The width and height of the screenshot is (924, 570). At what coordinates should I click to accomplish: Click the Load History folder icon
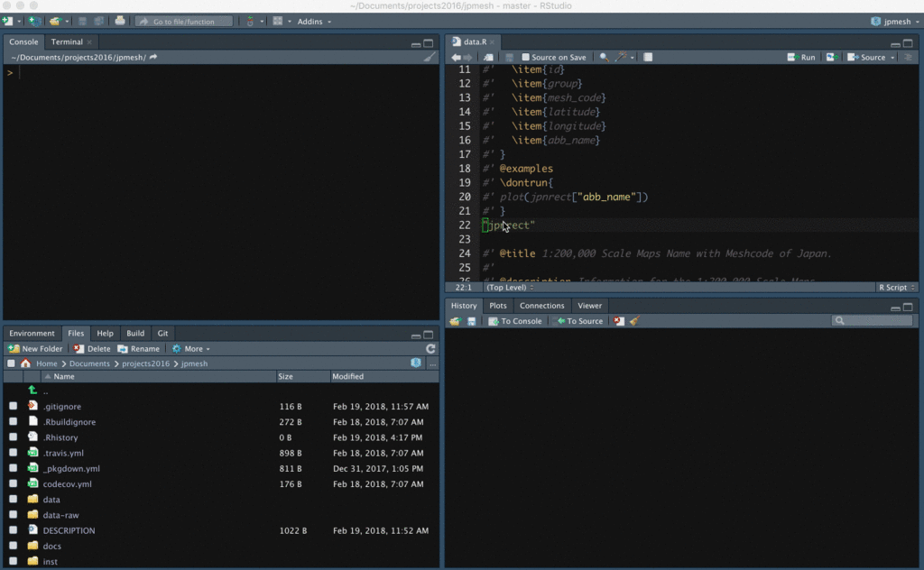pos(455,321)
